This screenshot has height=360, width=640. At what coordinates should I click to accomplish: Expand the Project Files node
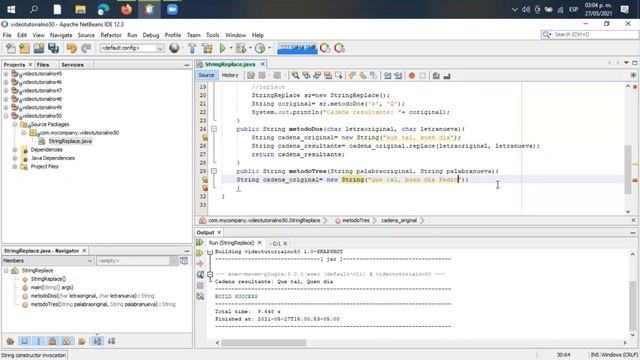[15, 167]
